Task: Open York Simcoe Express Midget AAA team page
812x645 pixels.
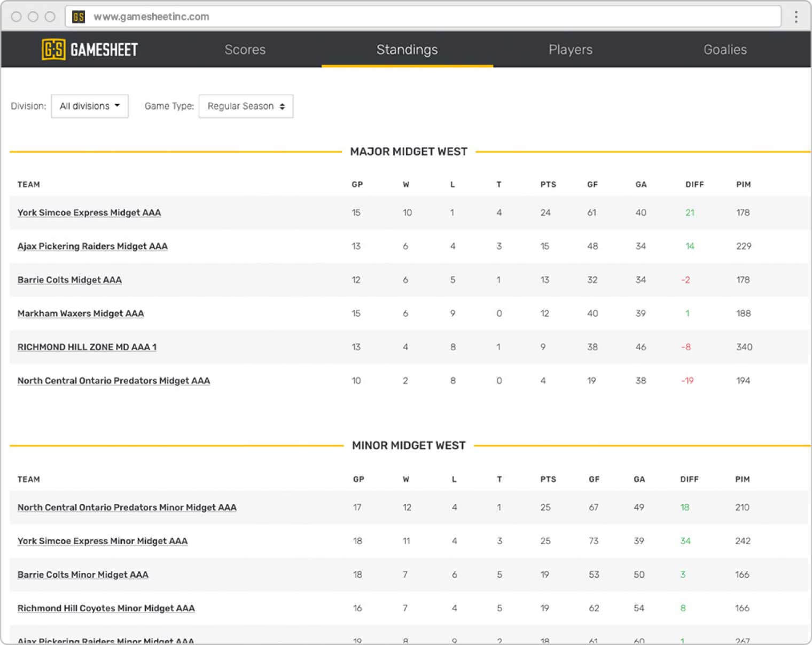Action: (x=89, y=213)
